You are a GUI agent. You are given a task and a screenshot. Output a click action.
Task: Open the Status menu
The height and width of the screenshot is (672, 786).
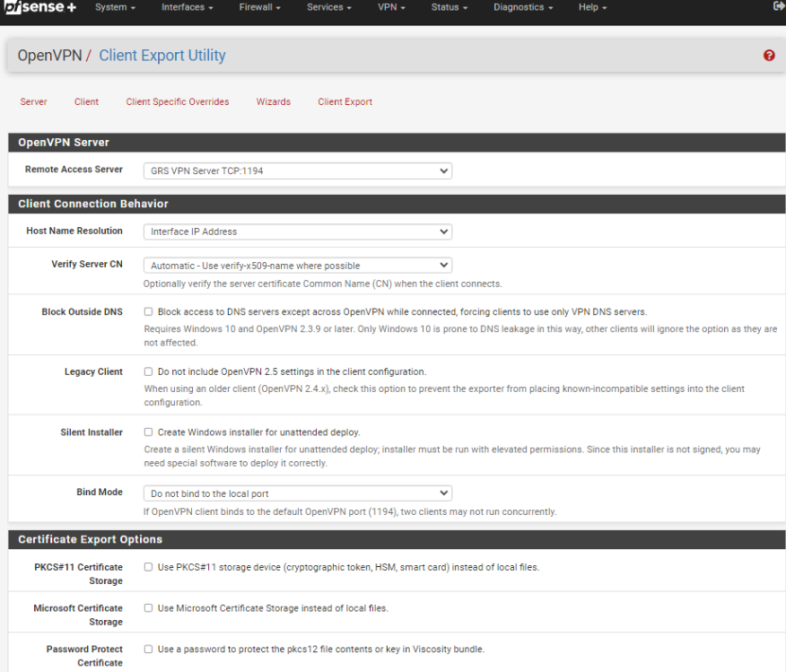[450, 7]
